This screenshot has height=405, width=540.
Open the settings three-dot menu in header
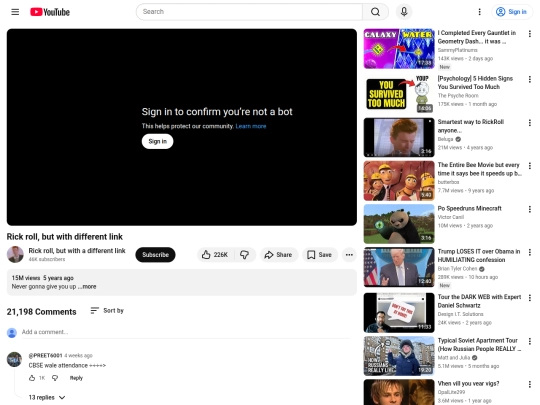pos(479,12)
